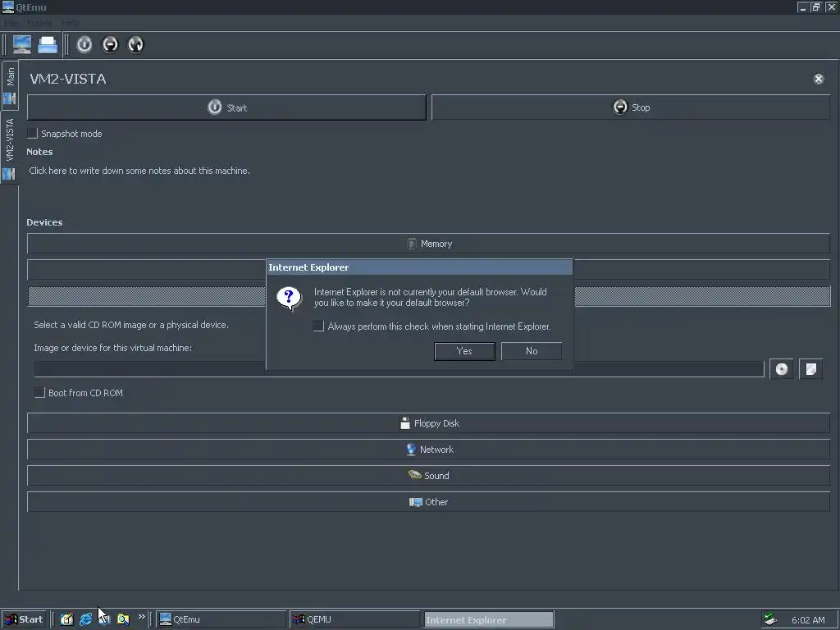This screenshot has height=630, width=840.
Task: Enable Snapshot mode checkbox
Action: (x=33, y=134)
